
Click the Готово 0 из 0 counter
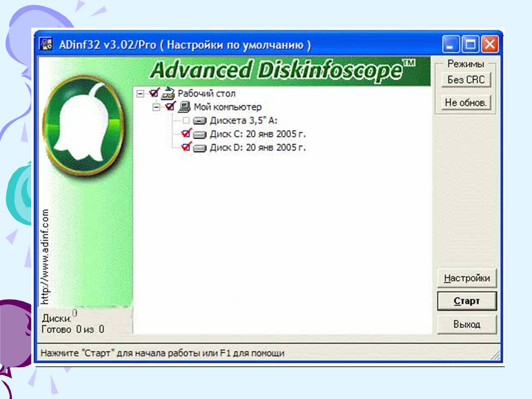point(73,330)
